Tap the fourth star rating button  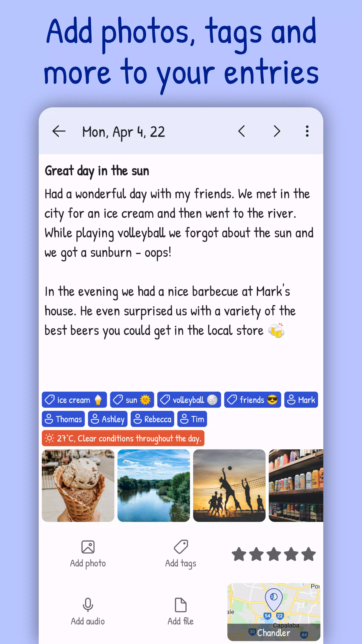pyautogui.click(x=290, y=554)
